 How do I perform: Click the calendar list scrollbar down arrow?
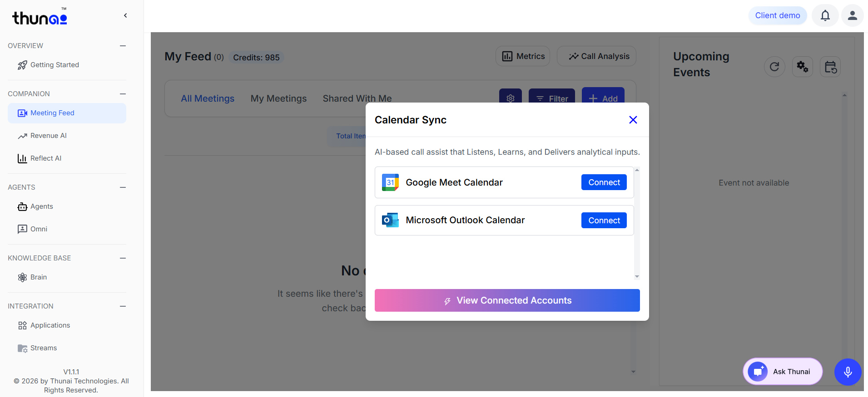637,276
